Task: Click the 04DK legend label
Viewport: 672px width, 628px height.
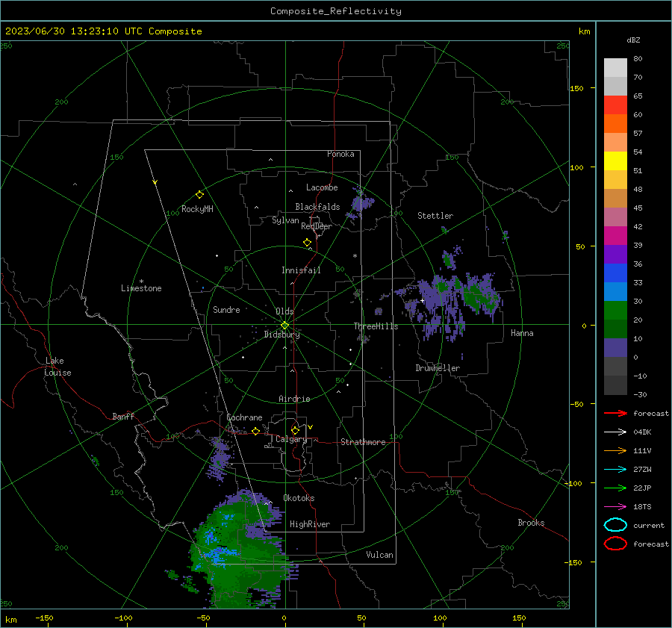Action: point(642,432)
